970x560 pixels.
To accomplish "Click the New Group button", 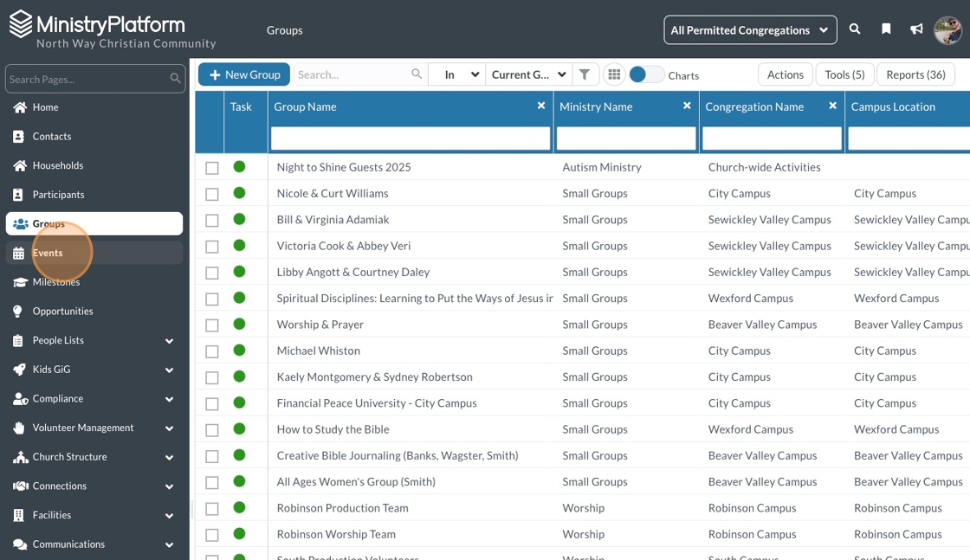I will [x=244, y=74].
